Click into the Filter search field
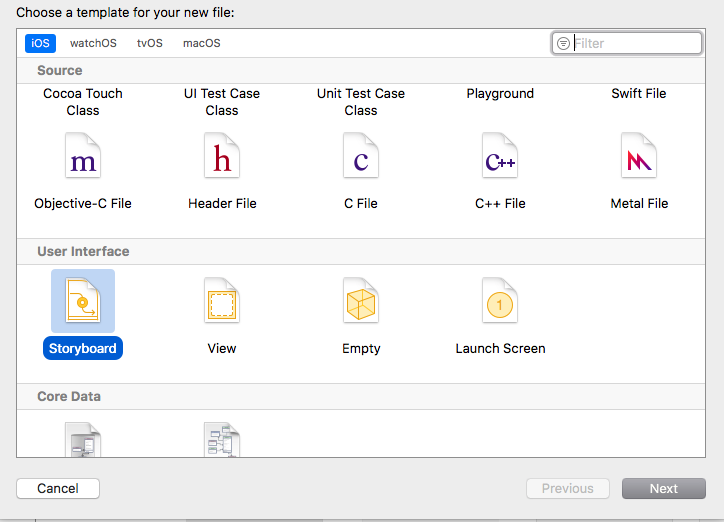The height and width of the screenshot is (522, 724). 635,43
